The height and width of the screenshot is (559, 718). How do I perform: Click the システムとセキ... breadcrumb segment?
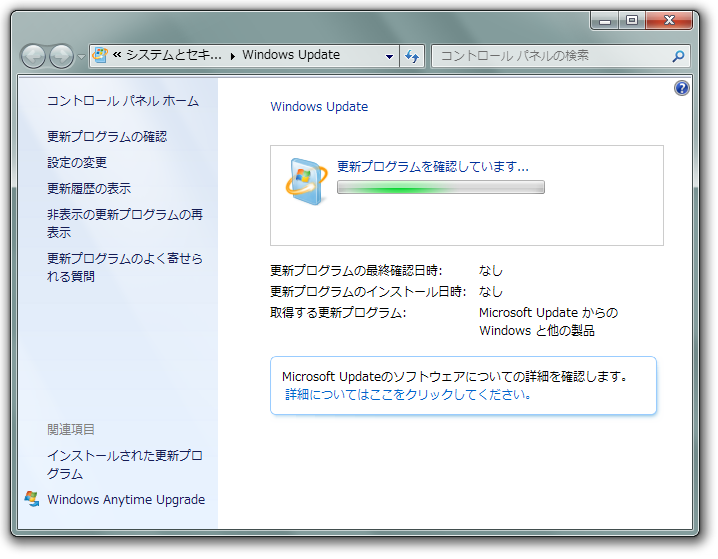(174, 55)
